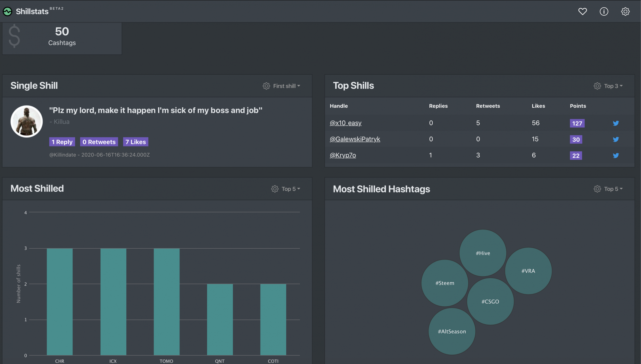This screenshot has height=364, width=641.
Task: Open the @GalewskiPatryk handle link
Action: tap(355, 139)
